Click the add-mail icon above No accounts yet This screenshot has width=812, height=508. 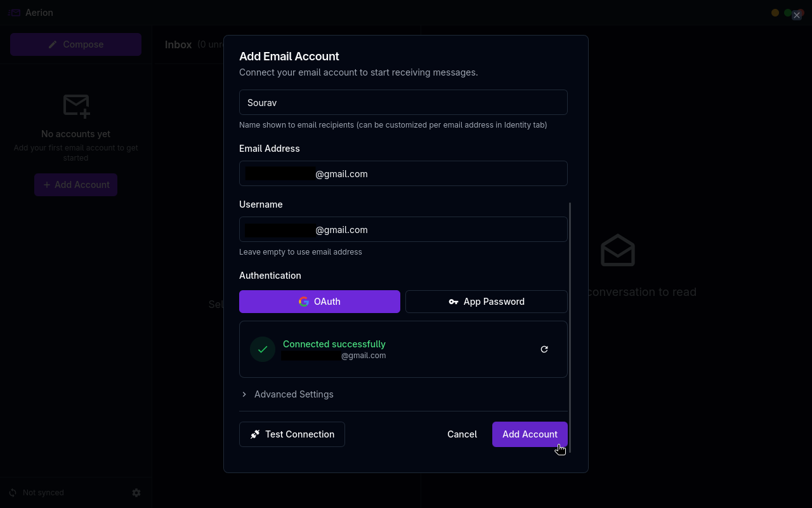tap(76, 105)
